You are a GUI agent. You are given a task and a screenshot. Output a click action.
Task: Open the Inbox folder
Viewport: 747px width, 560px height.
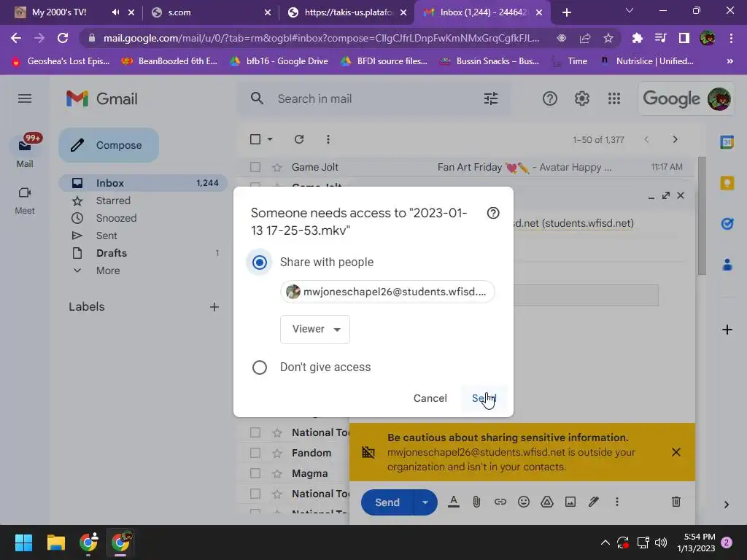pos(143,183)
